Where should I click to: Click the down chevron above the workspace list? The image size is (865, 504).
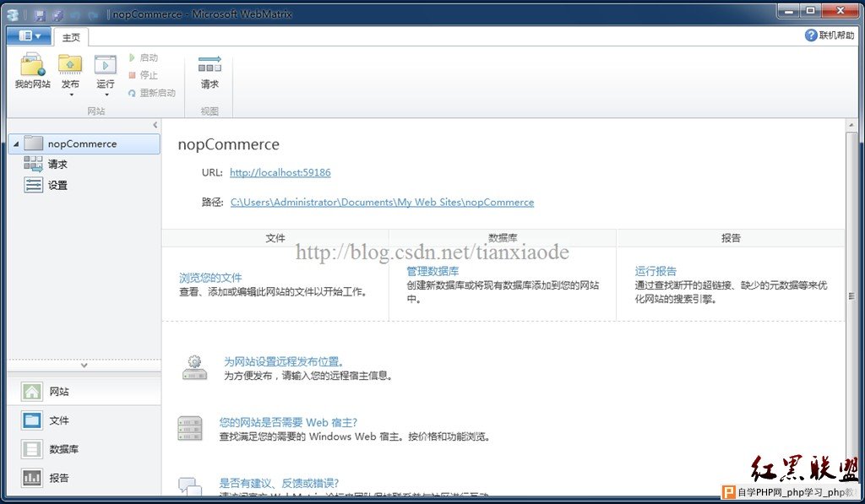84,365
